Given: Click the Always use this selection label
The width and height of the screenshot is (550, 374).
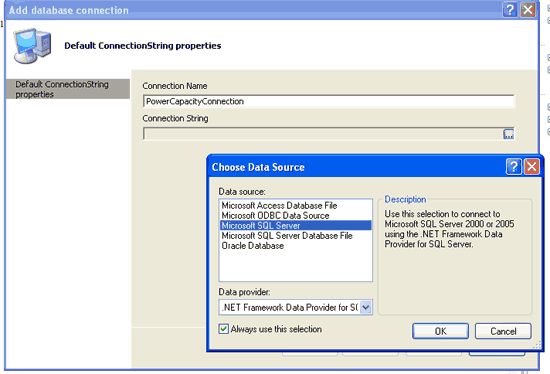Looking at the screenshot, I should coord(276,329).
